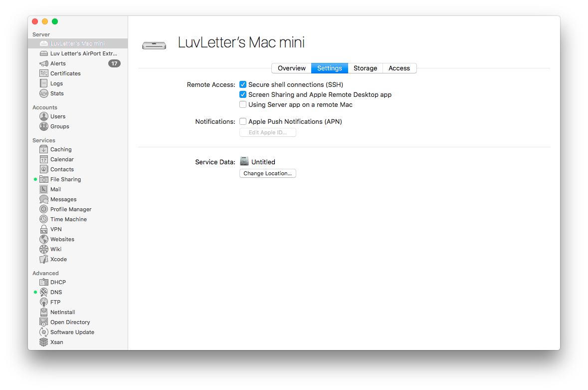Select the Websites globe icon

coord(44,239)
